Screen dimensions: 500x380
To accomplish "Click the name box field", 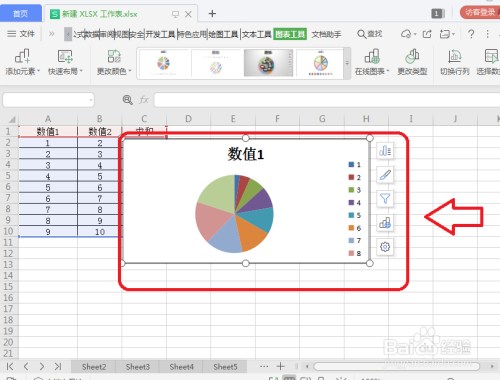I will click(x=48, y=100).
